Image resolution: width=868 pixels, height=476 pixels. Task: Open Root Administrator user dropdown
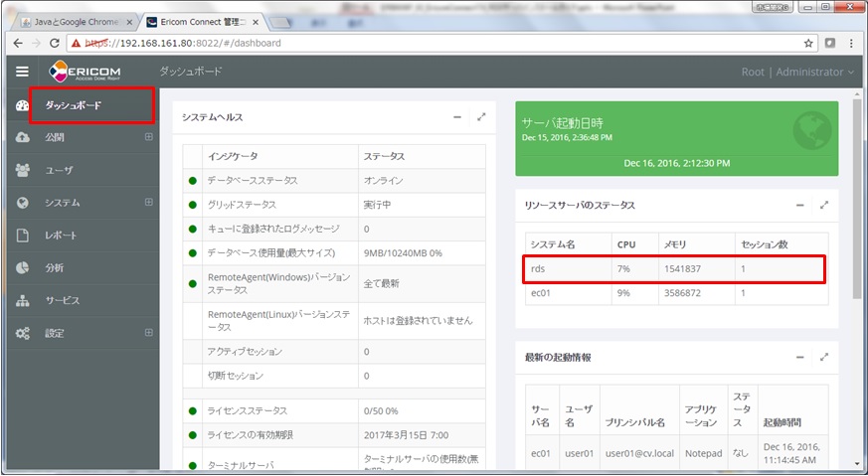(x=797, y=72)
